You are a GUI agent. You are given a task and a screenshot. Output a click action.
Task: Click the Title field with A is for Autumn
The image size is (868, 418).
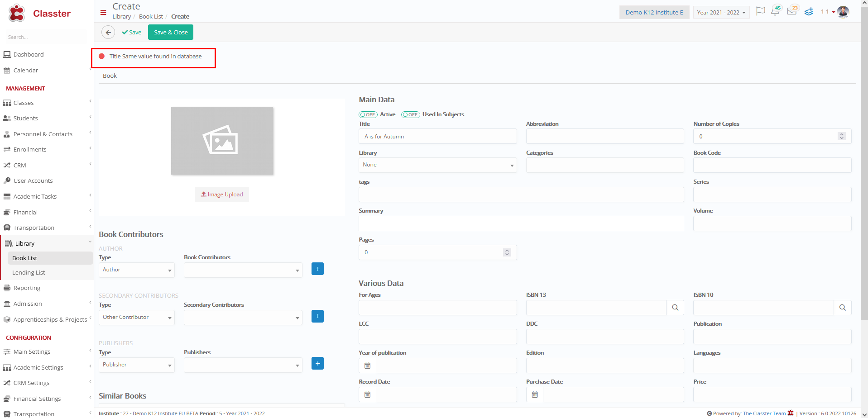click(438, 136)
